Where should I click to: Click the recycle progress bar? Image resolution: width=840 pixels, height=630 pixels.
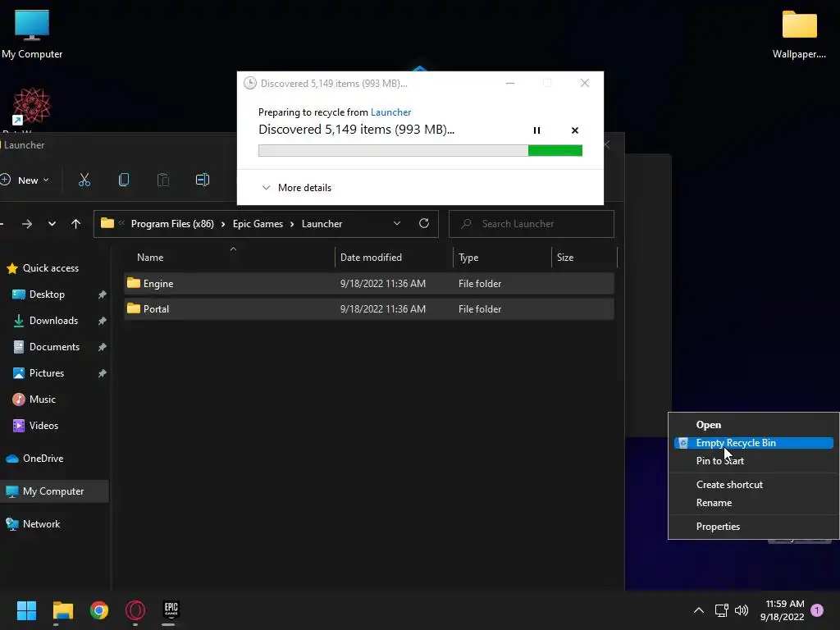(420, 151)
